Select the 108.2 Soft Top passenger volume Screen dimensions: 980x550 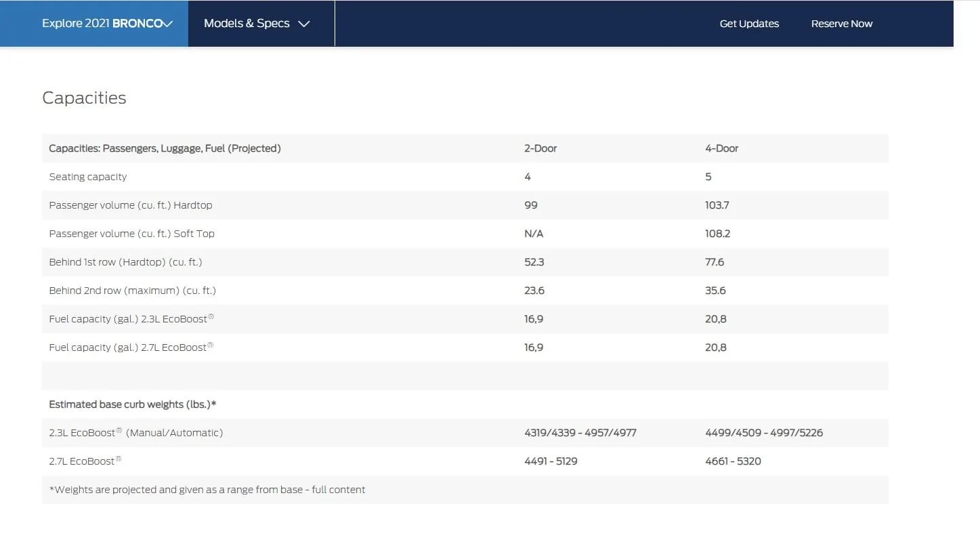pyautogui.click(x=717, y=234)
